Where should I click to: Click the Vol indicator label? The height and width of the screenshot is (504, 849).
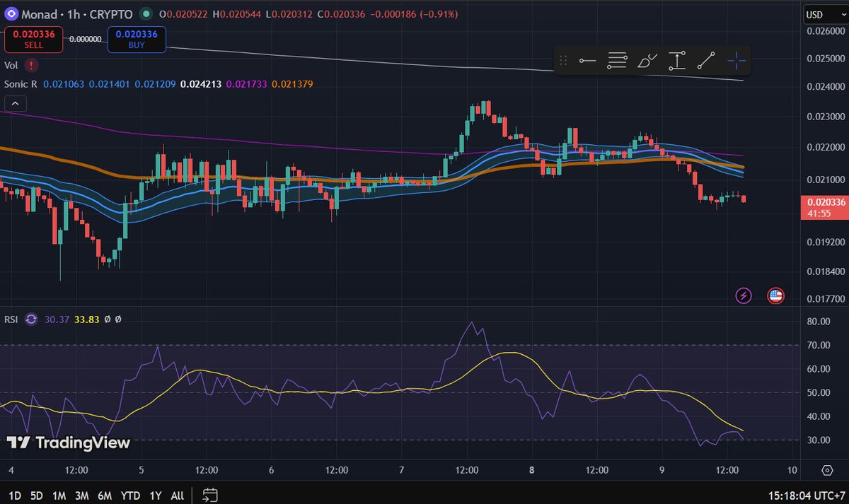point(11,65)
